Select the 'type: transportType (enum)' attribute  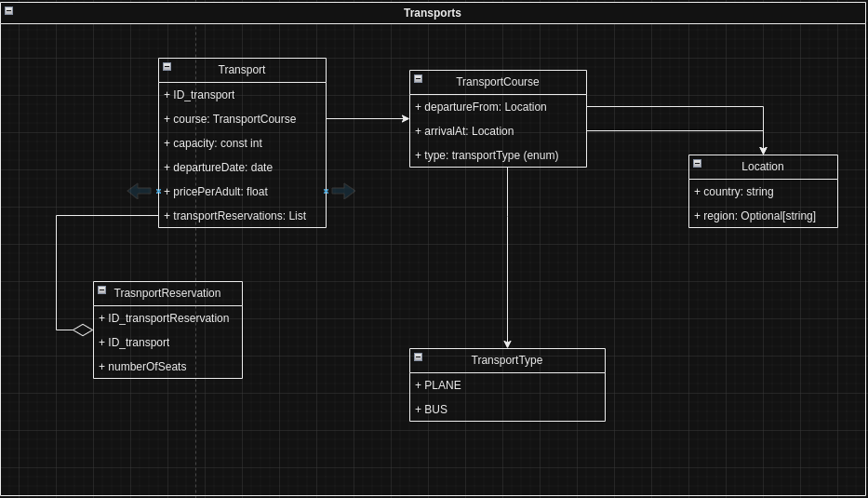[498, 155]
